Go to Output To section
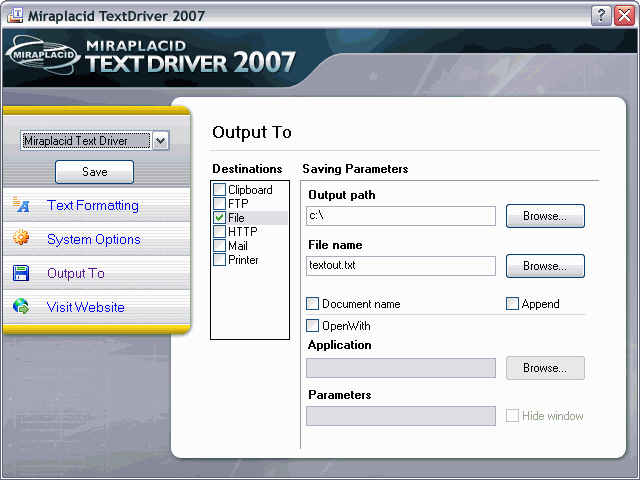Viewport: 640px width, 480px height. coord(76,273)
